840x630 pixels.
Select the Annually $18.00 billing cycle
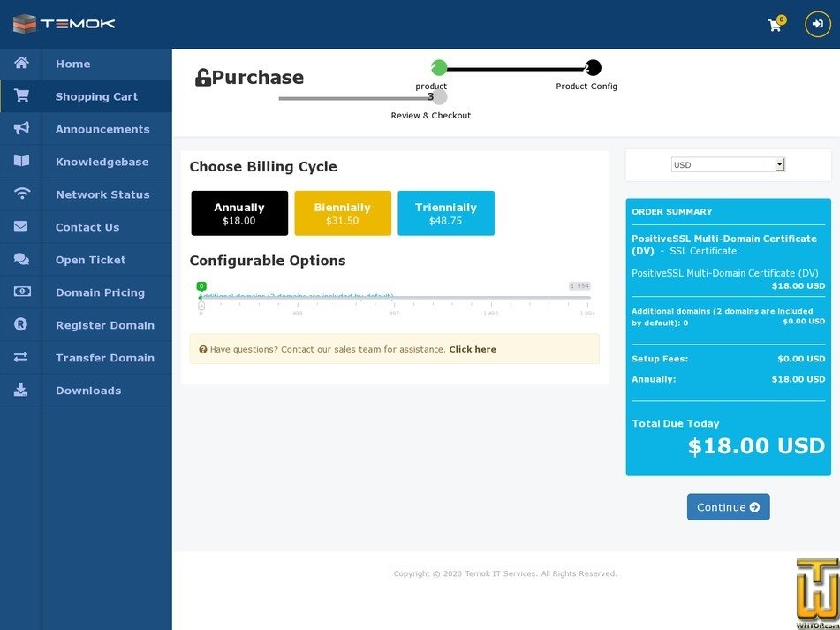point(238,213)
